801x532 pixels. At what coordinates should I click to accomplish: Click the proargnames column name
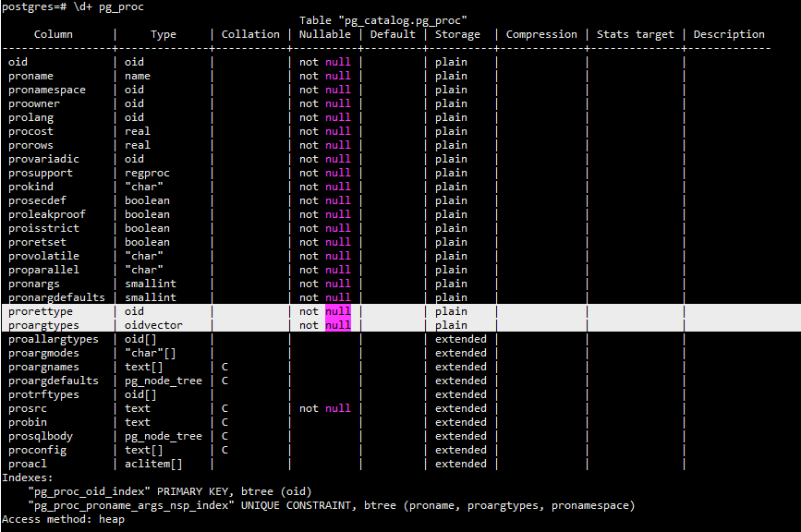(44, 367)
